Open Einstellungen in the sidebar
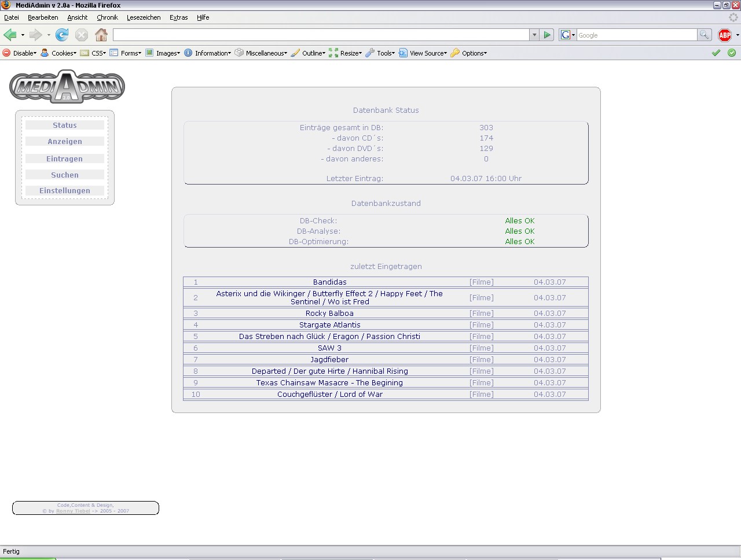 [x=65, y=191]
